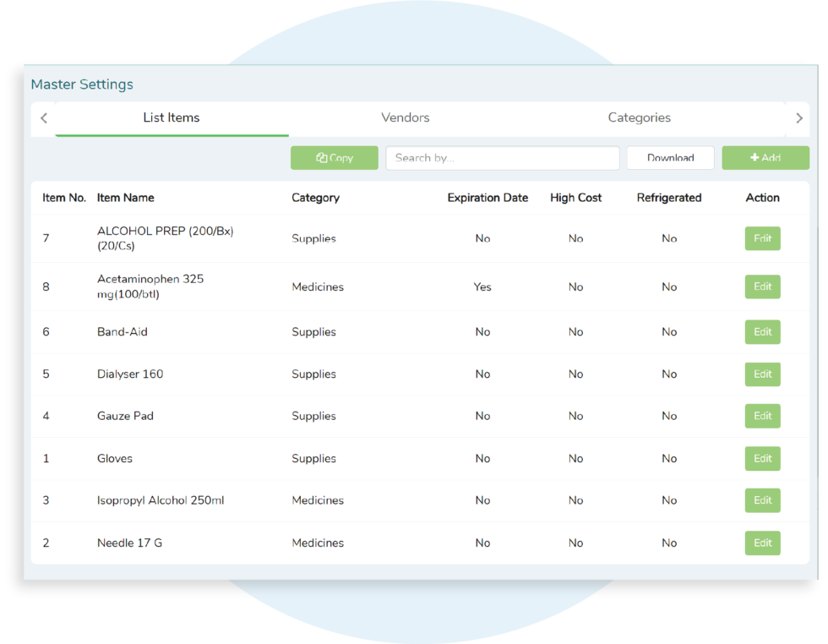Open editing for the Band-Aid item
828x644 pixels.
pos(762,331)
